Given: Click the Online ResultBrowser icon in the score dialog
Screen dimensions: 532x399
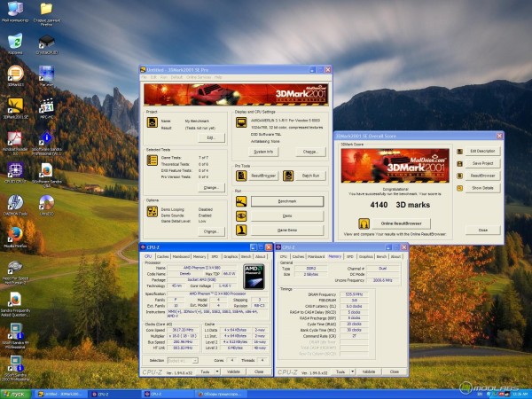Looking at the screenshot, I should (364, 223).
